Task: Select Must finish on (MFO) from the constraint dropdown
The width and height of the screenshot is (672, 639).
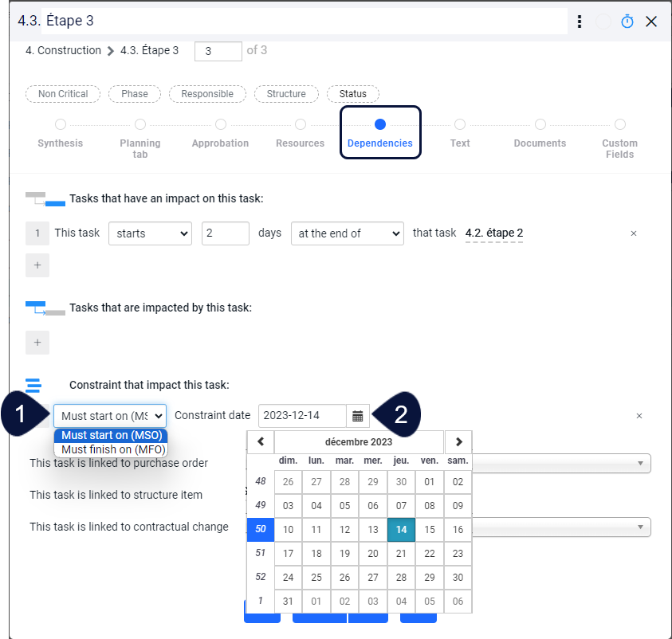Action: pos(110,449)
